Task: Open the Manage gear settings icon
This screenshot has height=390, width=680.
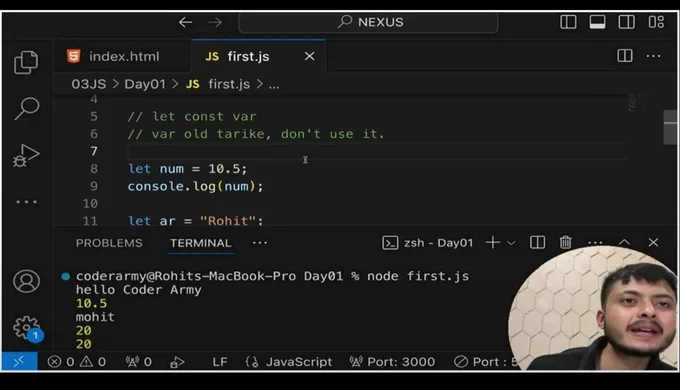Action: (26, 328)
